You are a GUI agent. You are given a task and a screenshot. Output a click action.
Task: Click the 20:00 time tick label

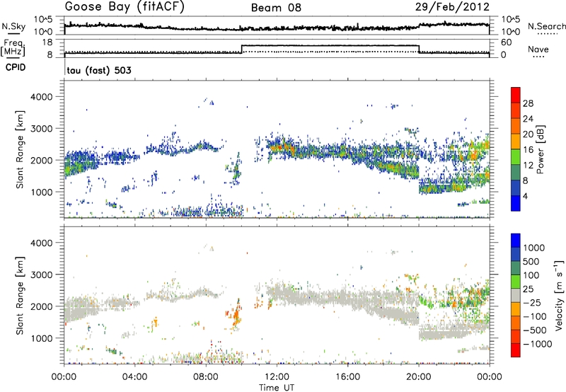click(x=418, y=377)
